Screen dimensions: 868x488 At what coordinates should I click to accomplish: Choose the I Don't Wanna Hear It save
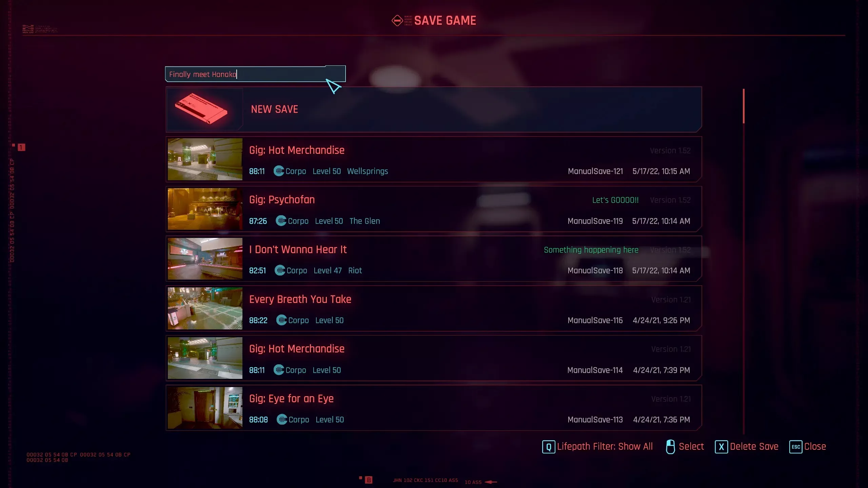[434, 259]
